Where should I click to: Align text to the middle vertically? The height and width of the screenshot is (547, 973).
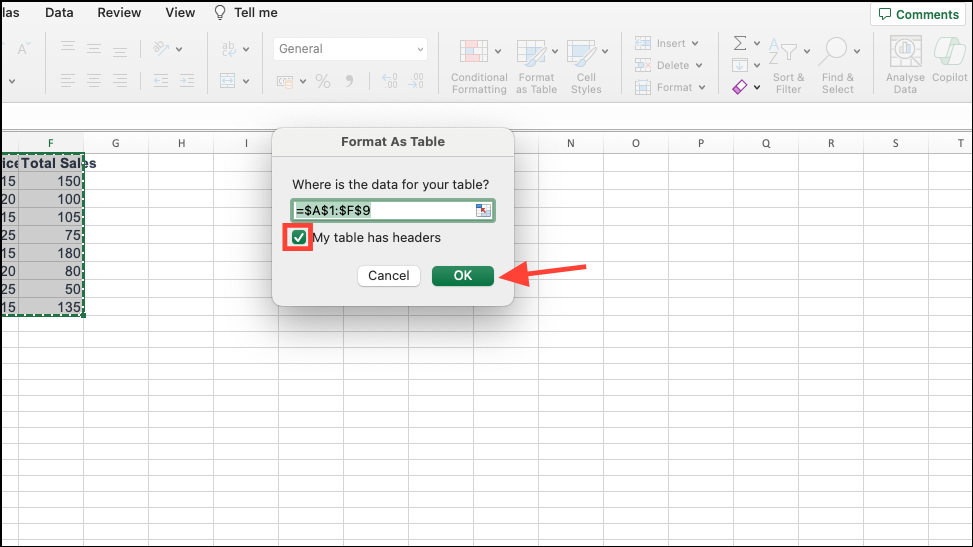94,48
